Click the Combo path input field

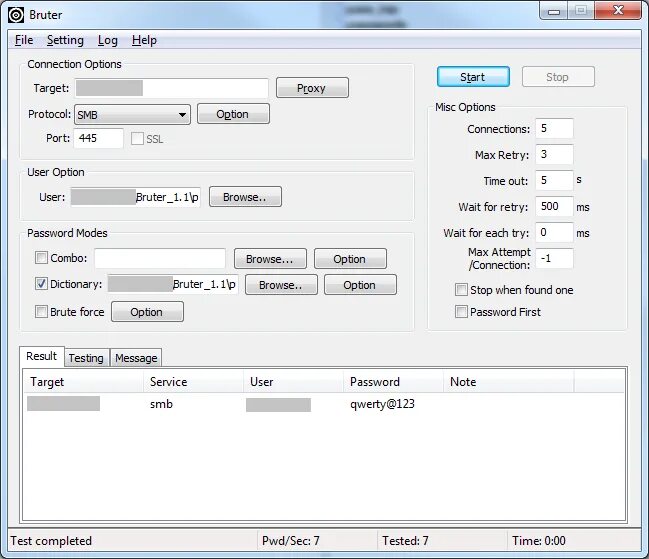point(160,258)
